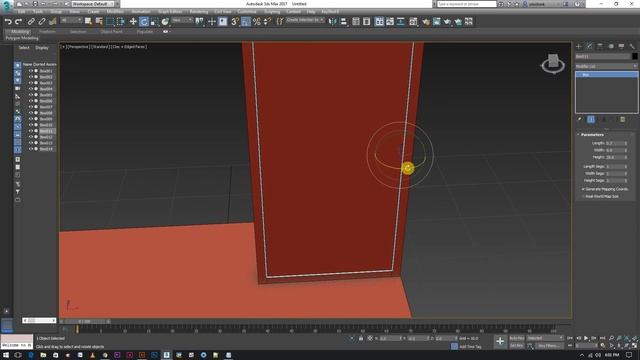Toggle the Ribbon display button
The width and height of the screenshot is (640, 360).
[380, 22]
